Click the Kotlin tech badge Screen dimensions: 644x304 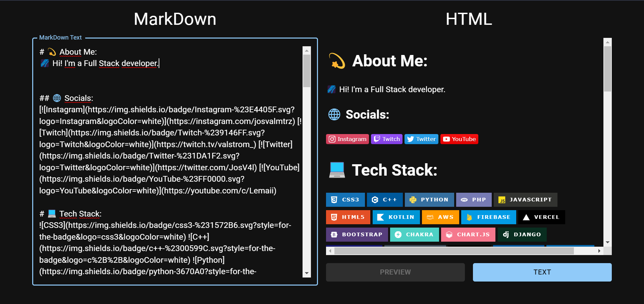(396, 217)
